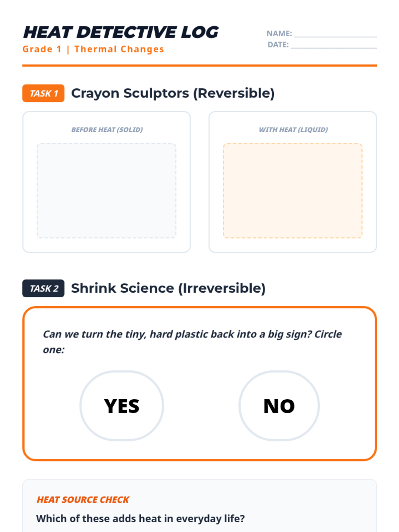Click the BEFORE HEAT (SOLID) label
The image size is (399, 532).
[107, 130]
